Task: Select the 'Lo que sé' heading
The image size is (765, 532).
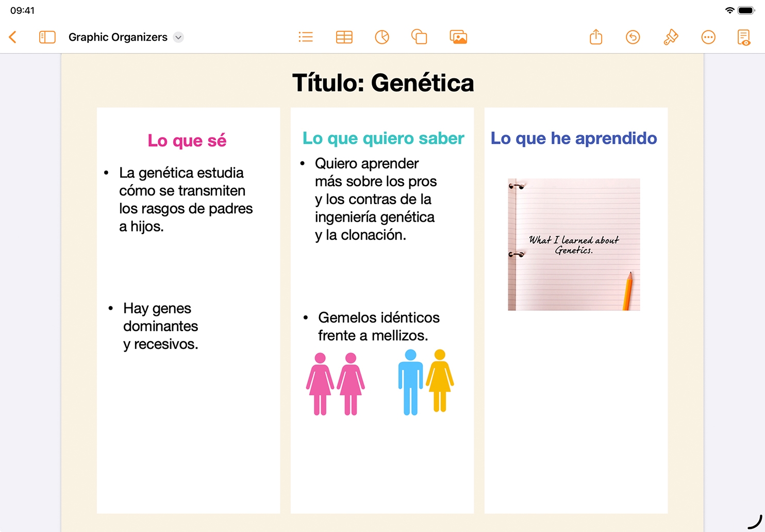Action: tap(187, 140)
